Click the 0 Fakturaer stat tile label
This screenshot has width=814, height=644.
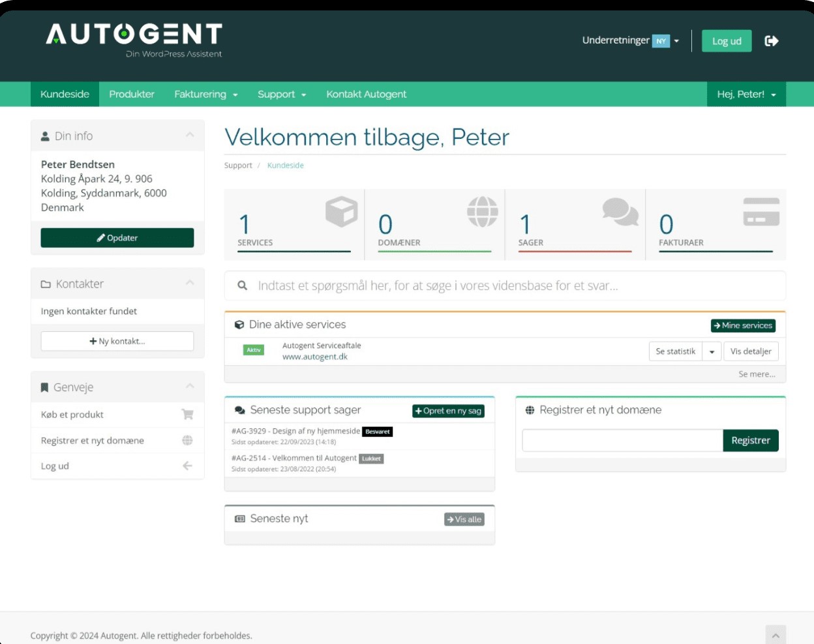(681, 242)
